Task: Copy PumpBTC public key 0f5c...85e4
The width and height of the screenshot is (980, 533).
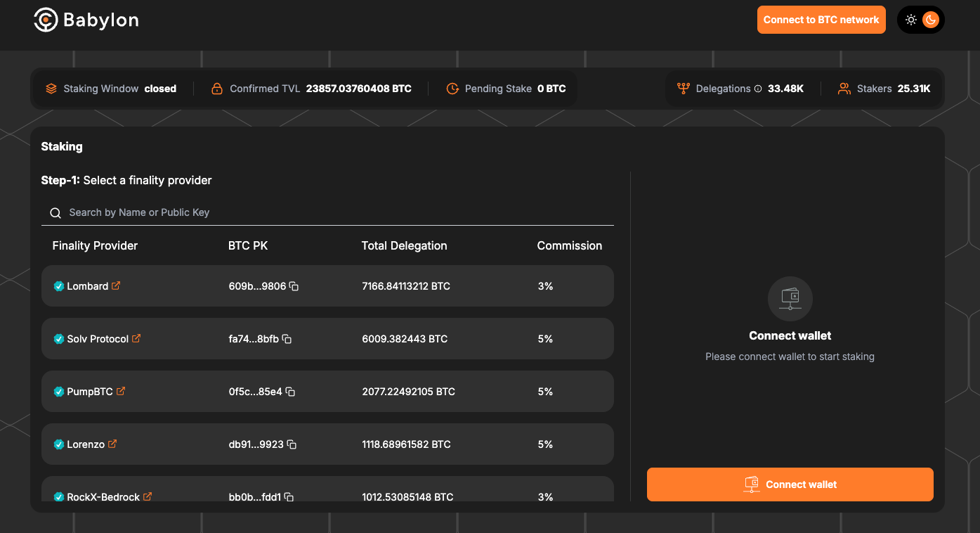Action: (x=290, y=392)
